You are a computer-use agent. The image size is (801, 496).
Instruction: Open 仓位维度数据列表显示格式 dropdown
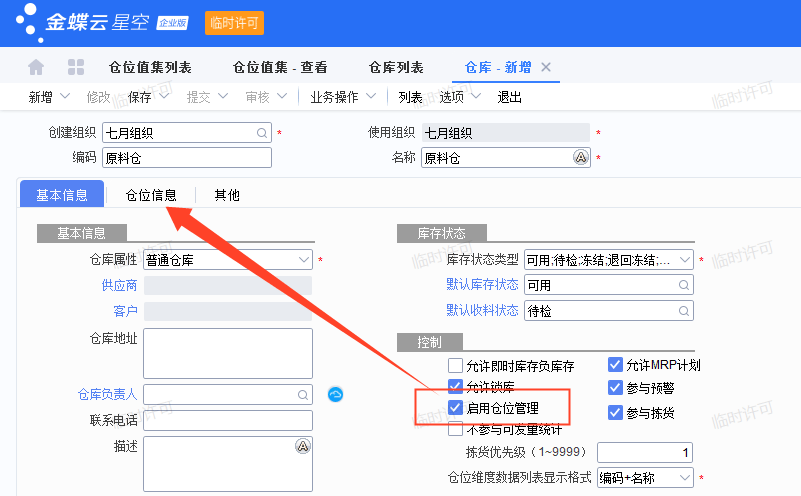tap(645, 478)
